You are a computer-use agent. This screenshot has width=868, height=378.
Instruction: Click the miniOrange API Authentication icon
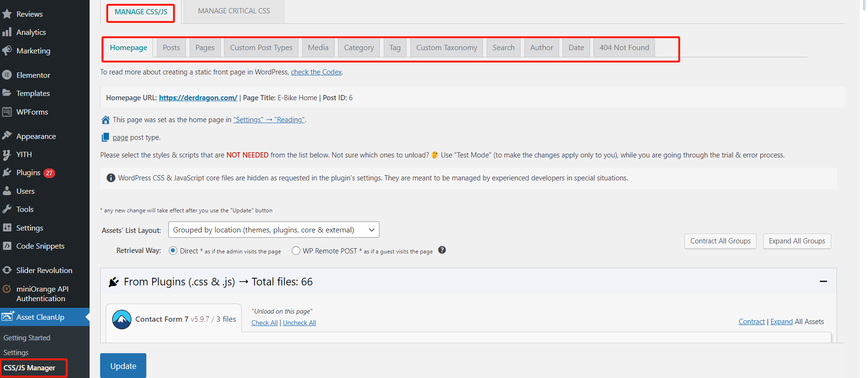(7, 289)
